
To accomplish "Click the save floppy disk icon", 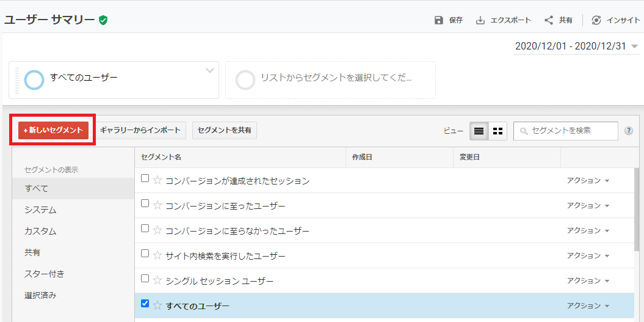I will [439, 20].
